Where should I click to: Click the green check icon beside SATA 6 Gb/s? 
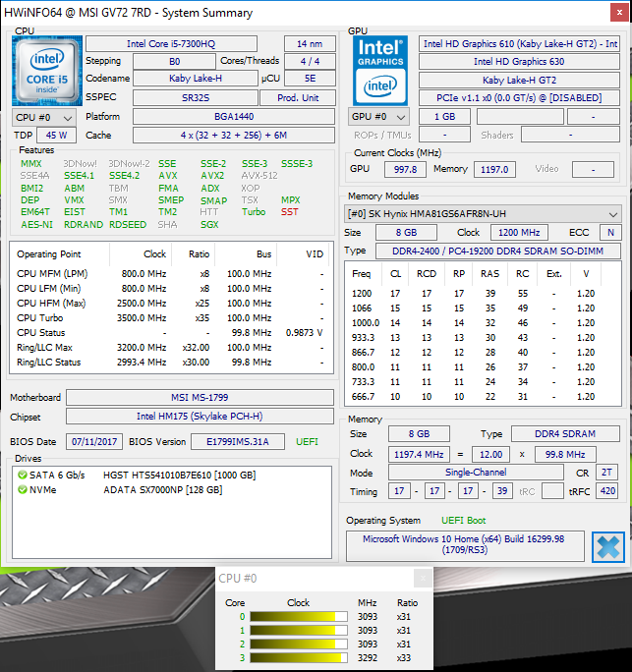point(23,475)
